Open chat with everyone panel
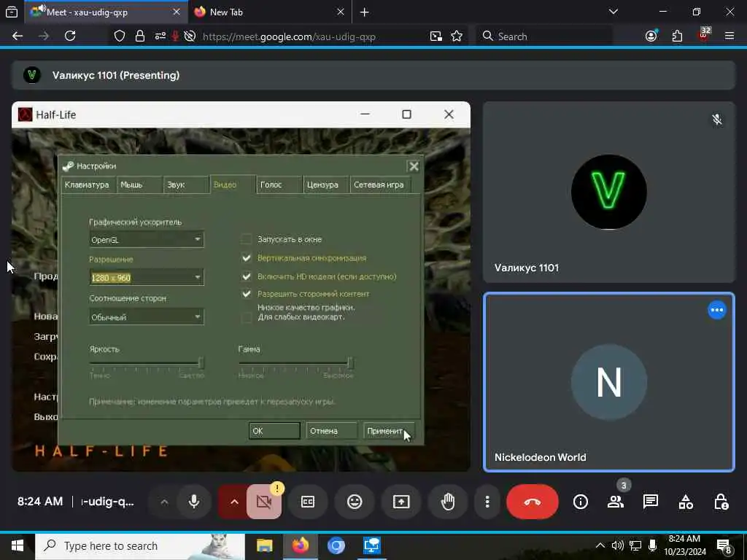Screen dimensions: 747x560 click(x=650, y=502)
